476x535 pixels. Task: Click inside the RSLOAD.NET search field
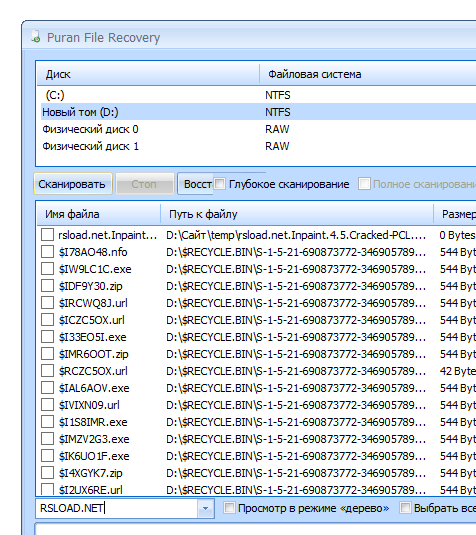117,508
